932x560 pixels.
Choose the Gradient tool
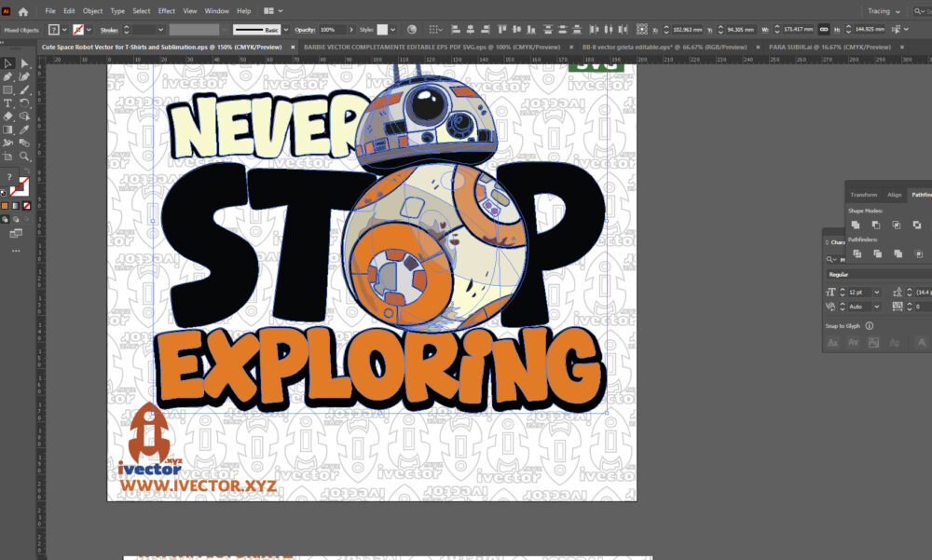tap(7, 130)
